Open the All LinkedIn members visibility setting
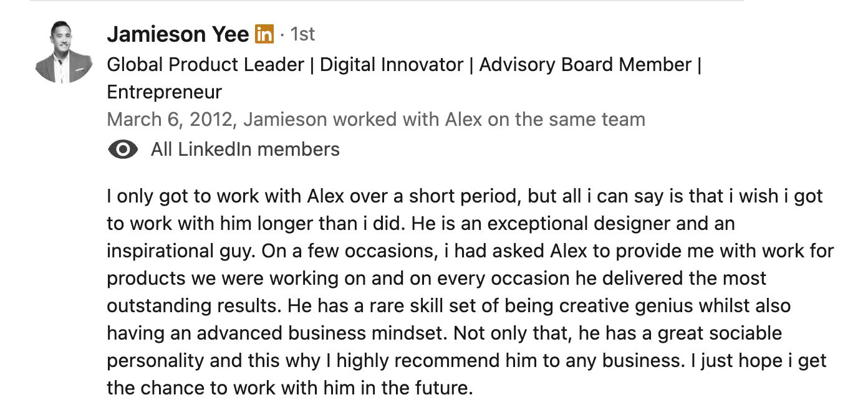 coord(245,150)
